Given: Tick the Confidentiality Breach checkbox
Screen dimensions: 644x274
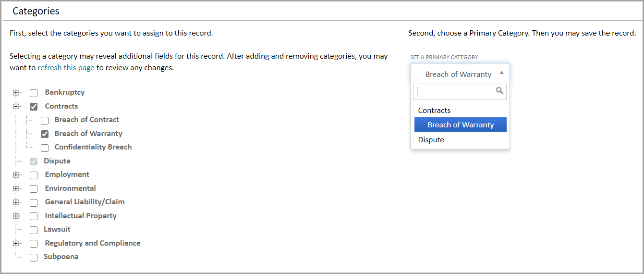Looking at the screenshot, I should (45, 148).
